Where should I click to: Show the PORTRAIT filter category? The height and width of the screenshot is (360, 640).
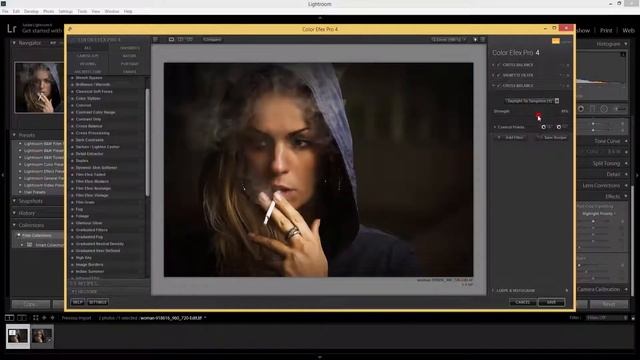coord(129,64)
